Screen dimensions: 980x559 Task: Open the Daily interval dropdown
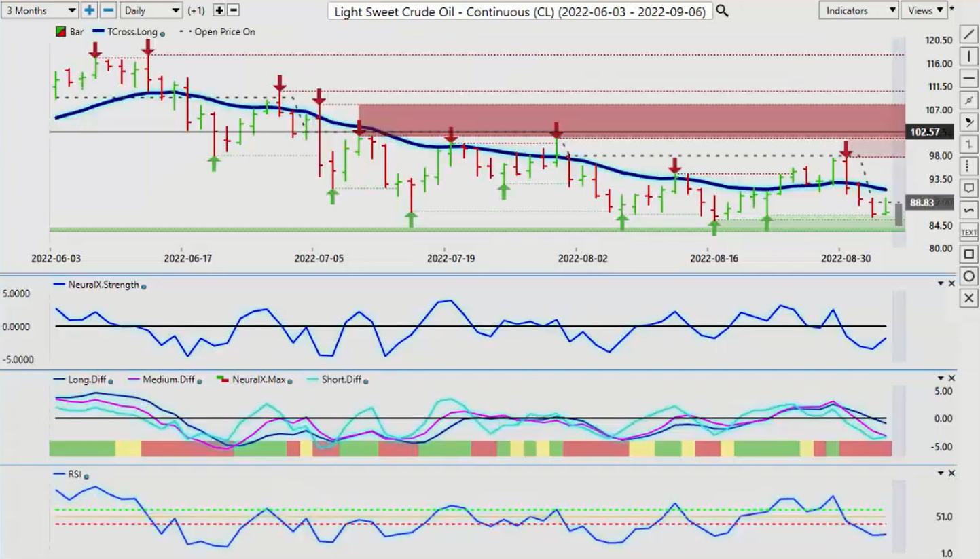click(151, 10)
